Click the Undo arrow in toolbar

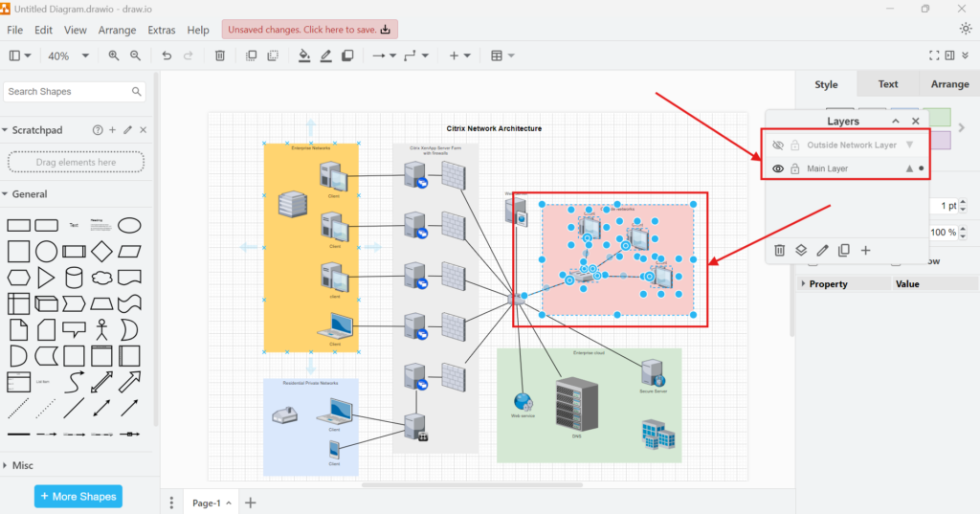point(167,56)
